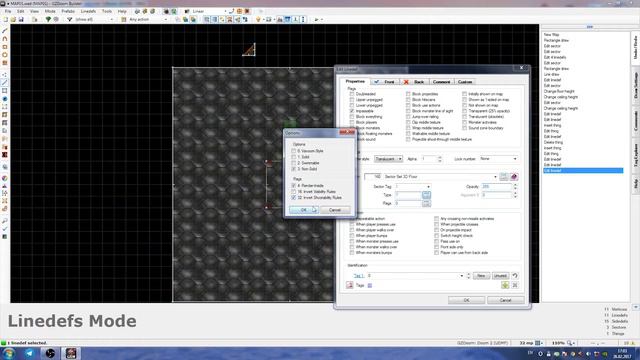Image resolution: width=640 pixels, height=360 pixels.
Task: Click OK in the Options dialog
Action: [304, 210]
